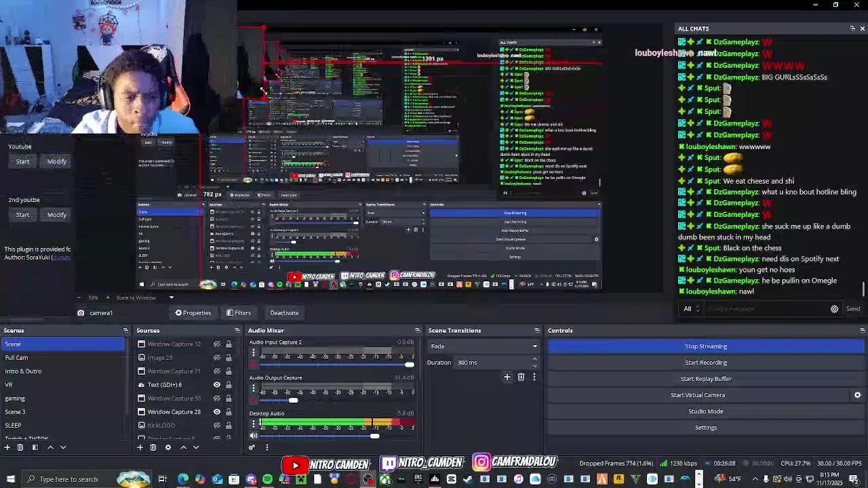This screenshot has height=488, width=868.
Task: Open scene filters icon in Scenes toolbar
Action: tap(35, 447)
